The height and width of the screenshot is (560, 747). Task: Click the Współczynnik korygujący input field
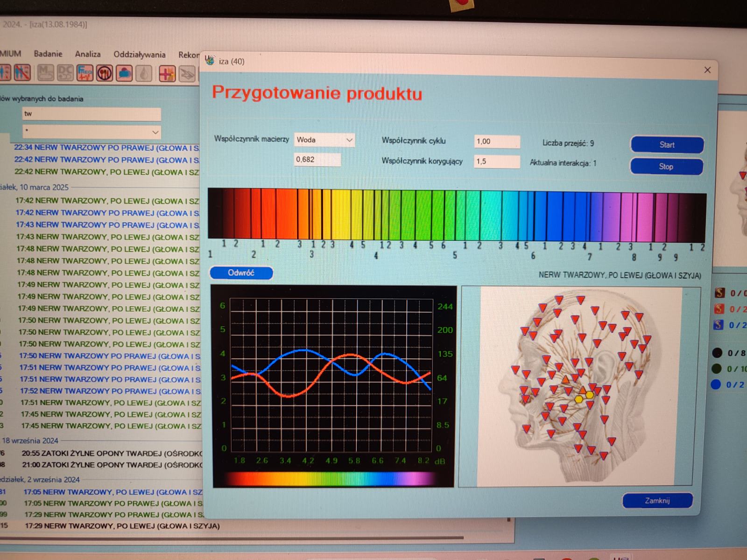coord(497,161)
